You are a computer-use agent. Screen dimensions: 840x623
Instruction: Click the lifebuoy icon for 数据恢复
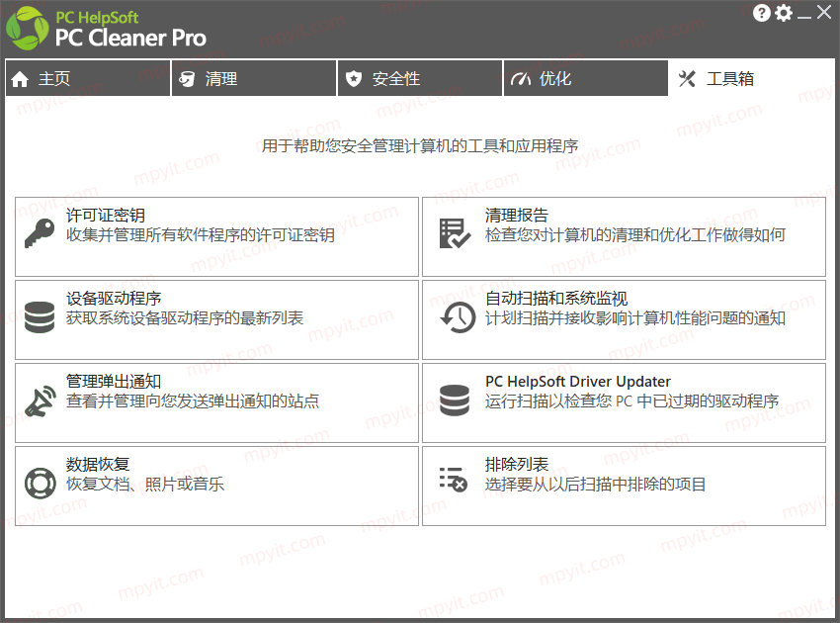point(41,483)
